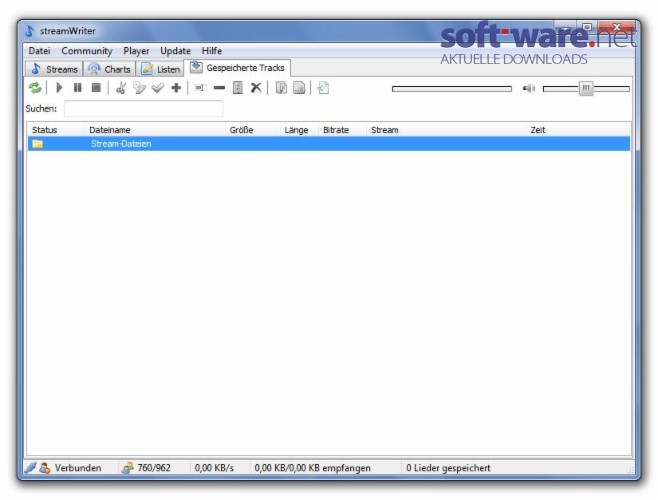Viewport: 658px width, 500px height.
Task: Sort by the Dateiname column header
Action: pyautogui.click(x=155, y=130)
